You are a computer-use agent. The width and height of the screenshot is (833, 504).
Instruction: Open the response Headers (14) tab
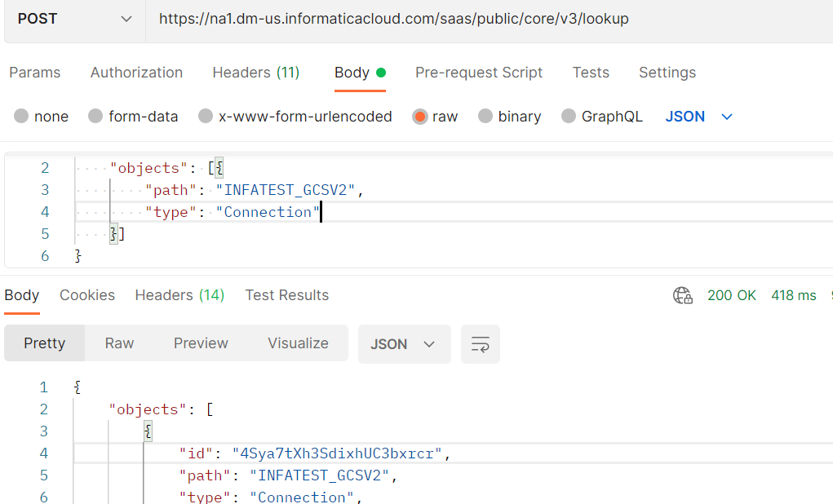179,295
